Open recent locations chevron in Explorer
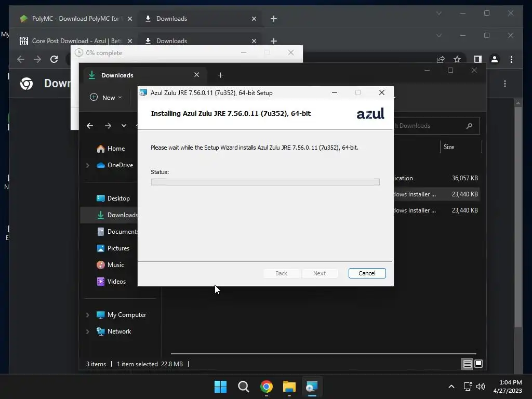Screen dimensions: 532x399 [x=124, y=126]
